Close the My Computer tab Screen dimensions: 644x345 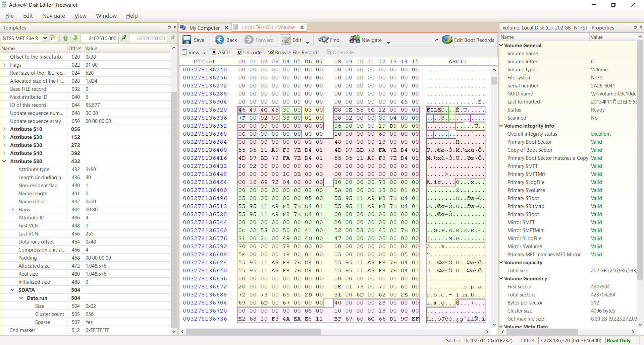(226, 27)
